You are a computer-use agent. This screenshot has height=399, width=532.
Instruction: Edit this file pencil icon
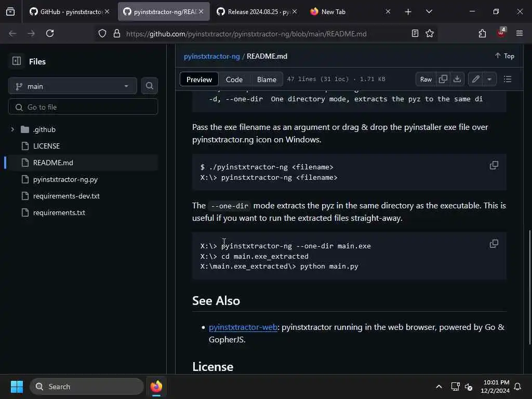(x=475, y=79)
